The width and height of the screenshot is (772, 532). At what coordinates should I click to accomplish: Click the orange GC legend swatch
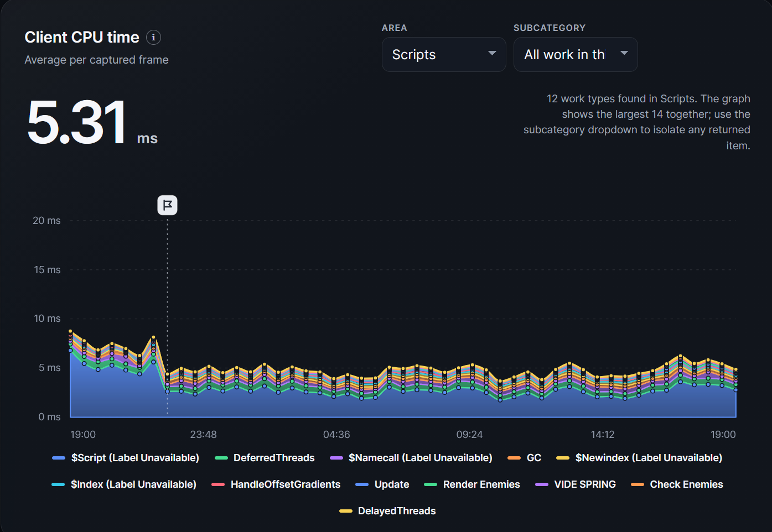(x=514, y=458)
